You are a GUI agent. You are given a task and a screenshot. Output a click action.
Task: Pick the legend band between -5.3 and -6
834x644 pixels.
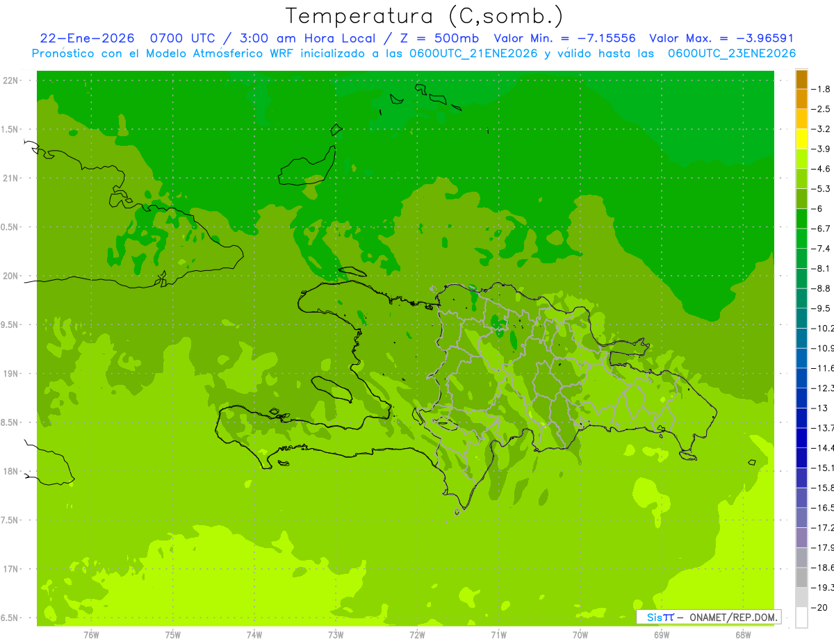tap(801, 199)
